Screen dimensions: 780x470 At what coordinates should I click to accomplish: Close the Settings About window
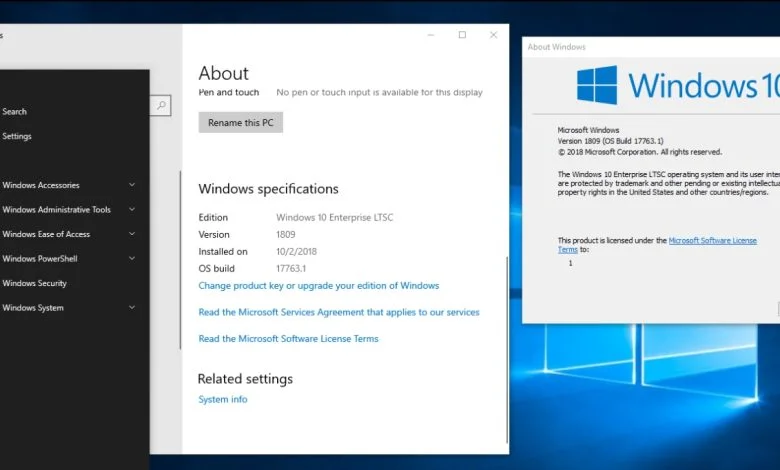pos(493,35)
